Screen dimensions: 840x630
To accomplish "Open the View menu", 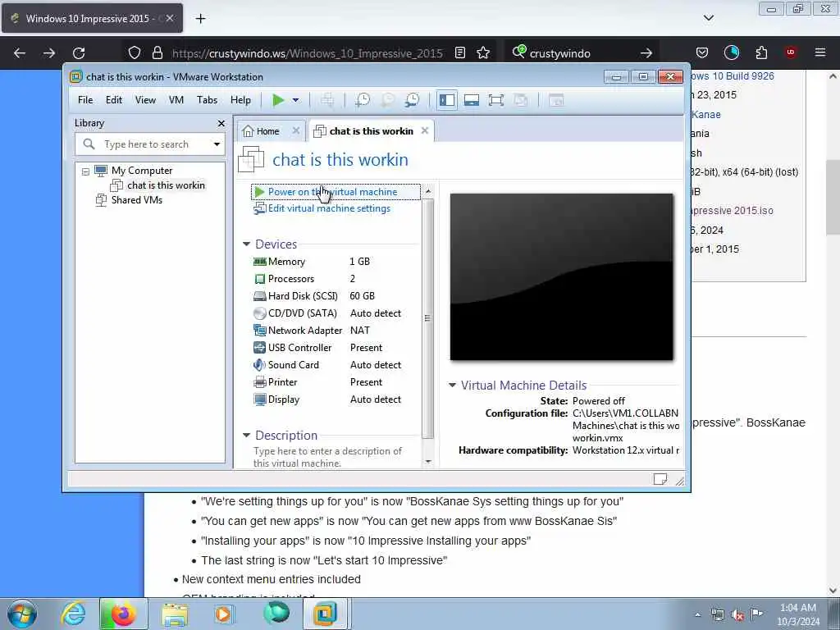I will (145, 100).
